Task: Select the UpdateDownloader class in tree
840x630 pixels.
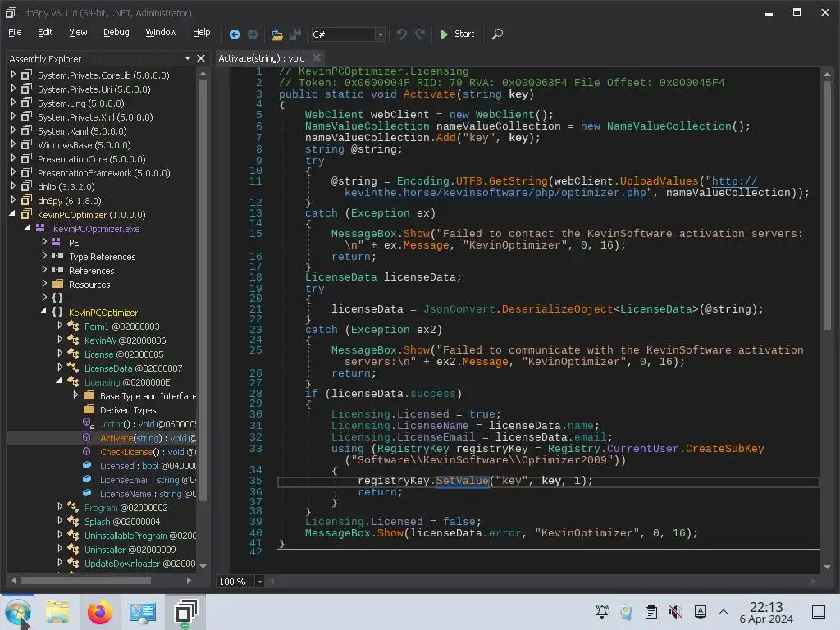Action: (x=139, y=564)
